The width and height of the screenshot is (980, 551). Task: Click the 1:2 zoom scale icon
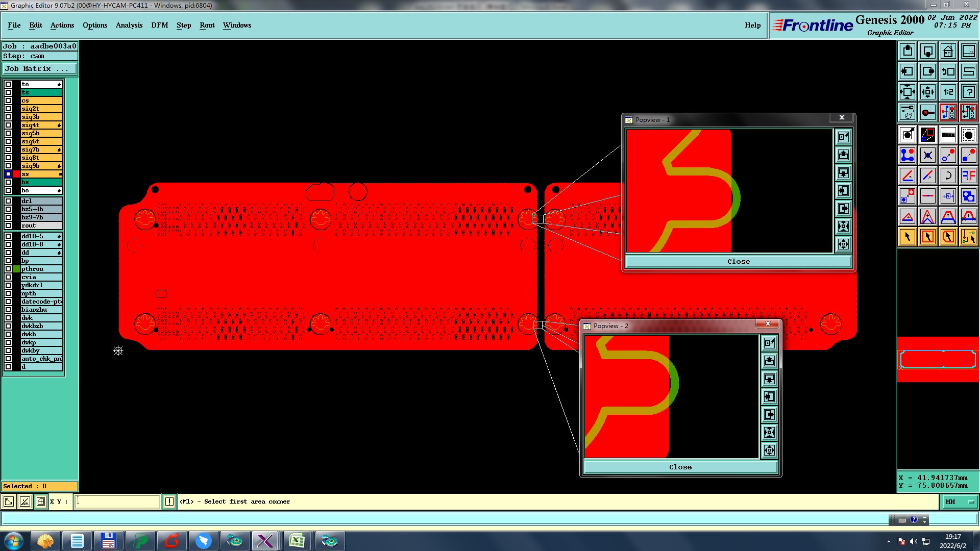click(948, 92)
